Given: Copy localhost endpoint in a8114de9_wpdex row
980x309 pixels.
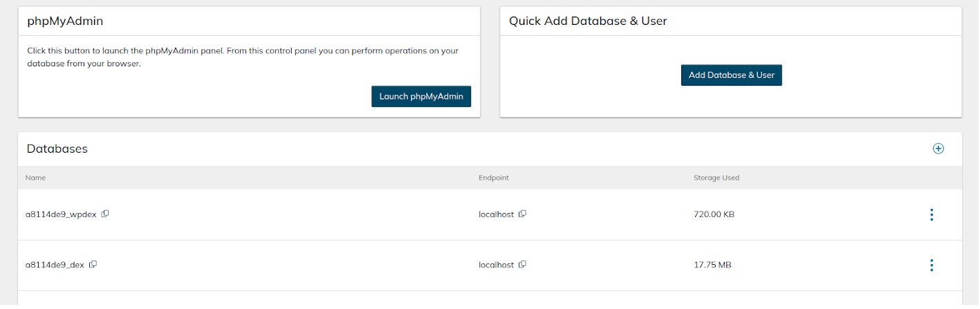Looking at the screenshot, I should [523, 214].
